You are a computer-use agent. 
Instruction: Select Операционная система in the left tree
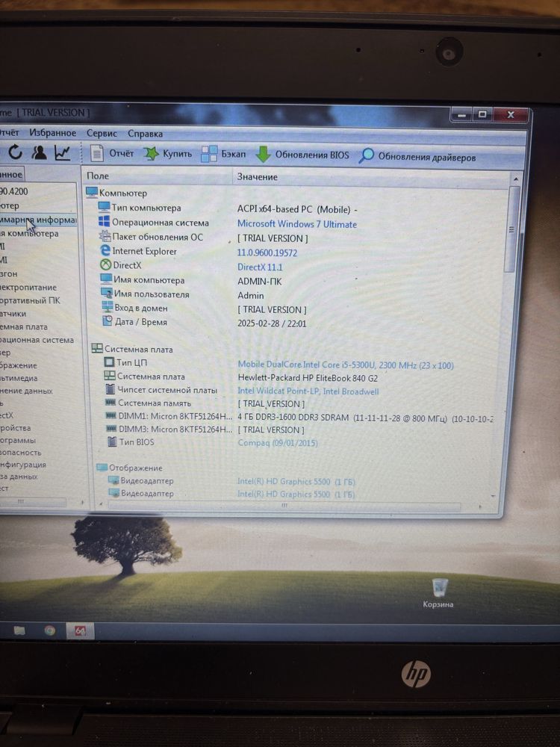pyautogui.click(x=37, y=340)
